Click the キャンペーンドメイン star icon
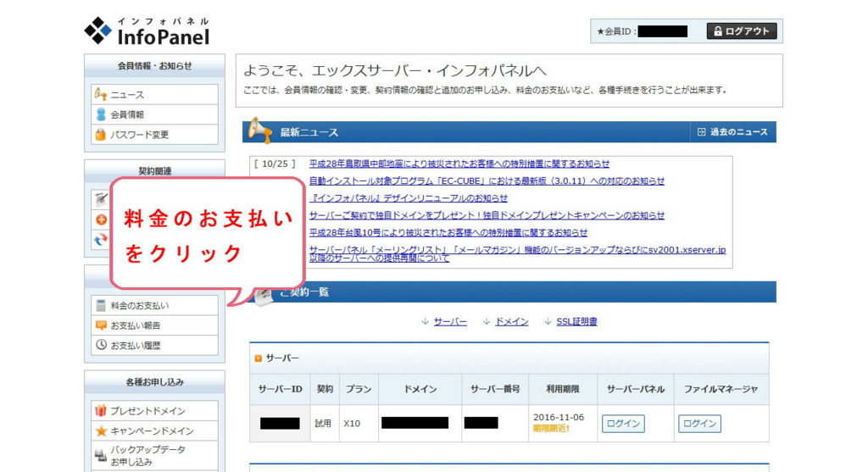This screenshot has height=472, width=868. [x=101, y=430]
